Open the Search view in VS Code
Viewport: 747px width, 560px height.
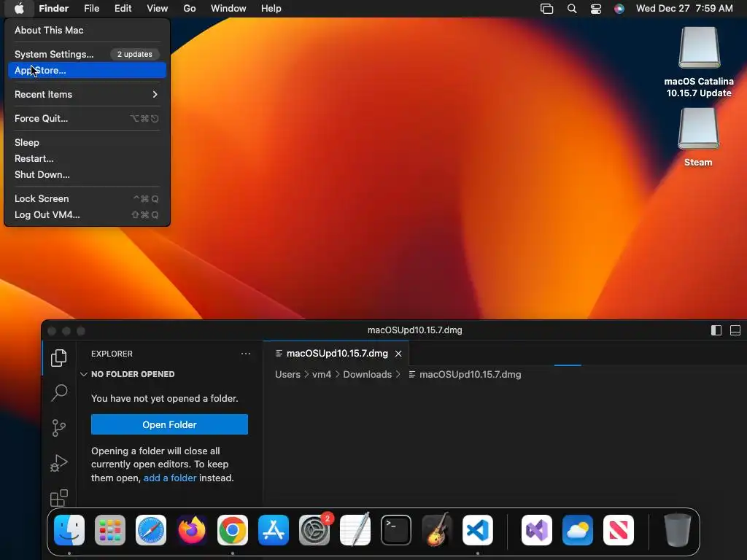click(58, 393)
